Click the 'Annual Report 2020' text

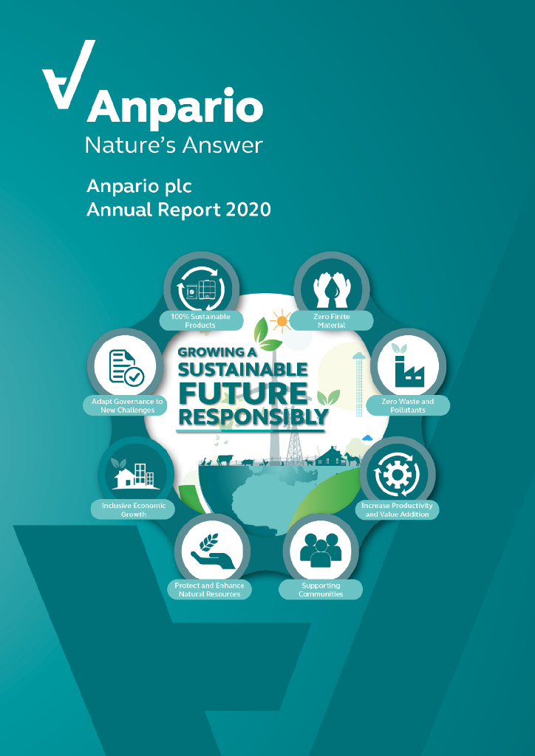click(179, 210)
